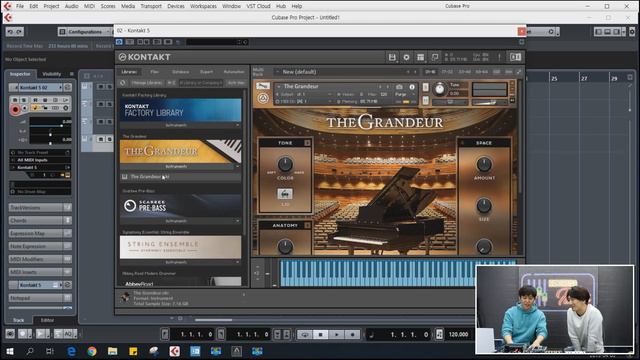Viewport: 640px width, 360px height.
Task: Toggle monitor button next to record in Inspector
Action: click(24, 108)
